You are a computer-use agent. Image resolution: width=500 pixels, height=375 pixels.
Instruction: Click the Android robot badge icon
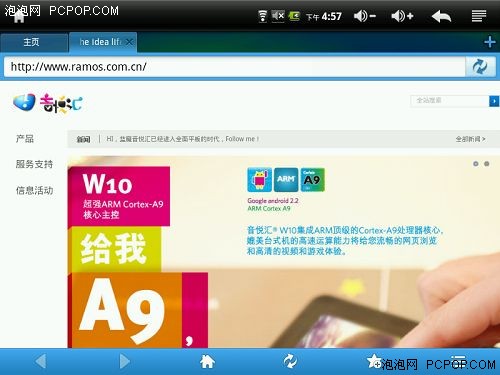click(259, 180)
